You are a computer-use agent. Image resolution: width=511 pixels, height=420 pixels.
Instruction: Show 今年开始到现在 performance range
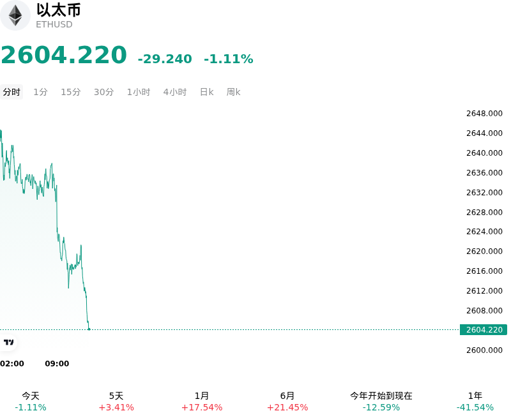pos(381,401)
